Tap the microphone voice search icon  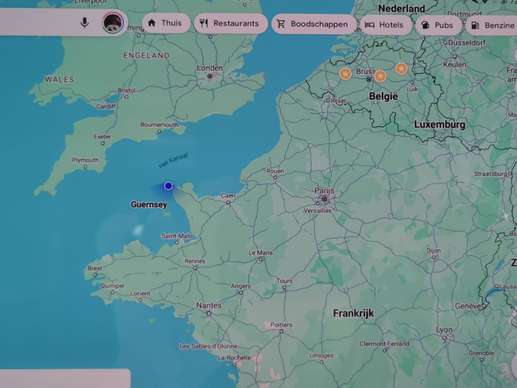point(85,23)
